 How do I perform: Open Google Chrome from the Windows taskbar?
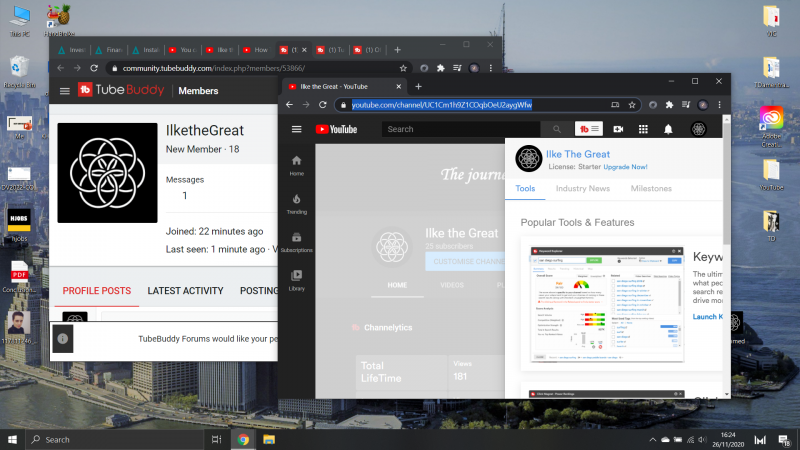pyautogui.click(x=243, y=439)
